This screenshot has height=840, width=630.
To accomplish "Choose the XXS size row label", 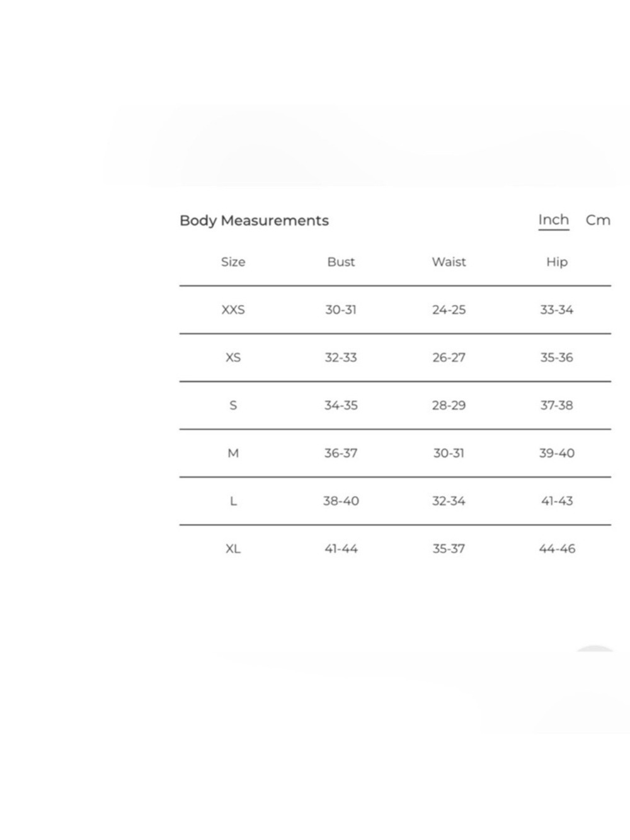I will click(x=233, y=309).
